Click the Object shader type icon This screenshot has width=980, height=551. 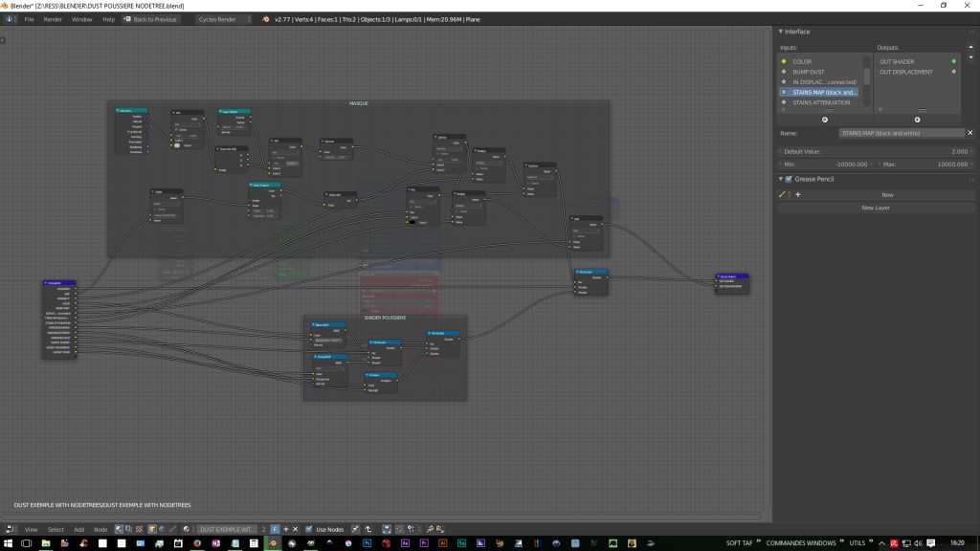[x=151, y=529]
